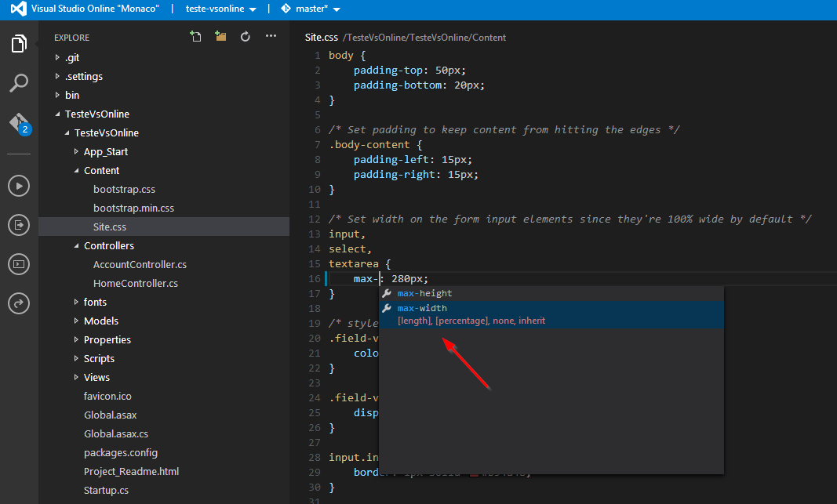Click the nested TesteVsOnline project folder
837x504 pixels.
106,132
